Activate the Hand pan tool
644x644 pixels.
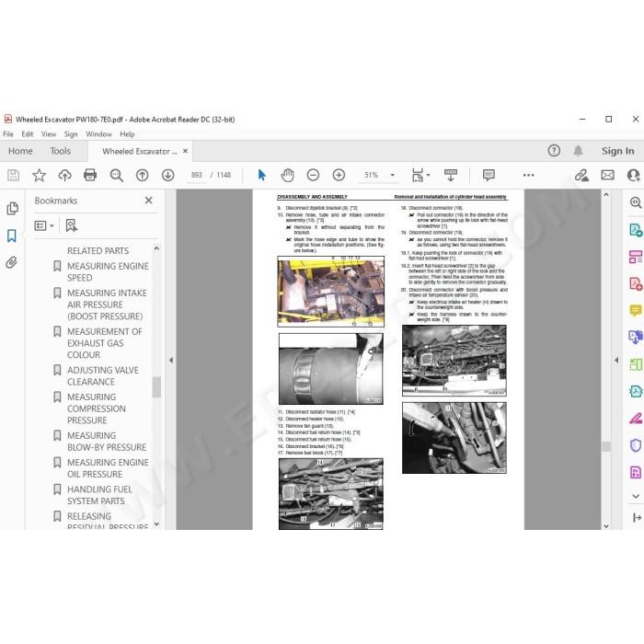tap(287, 176)
